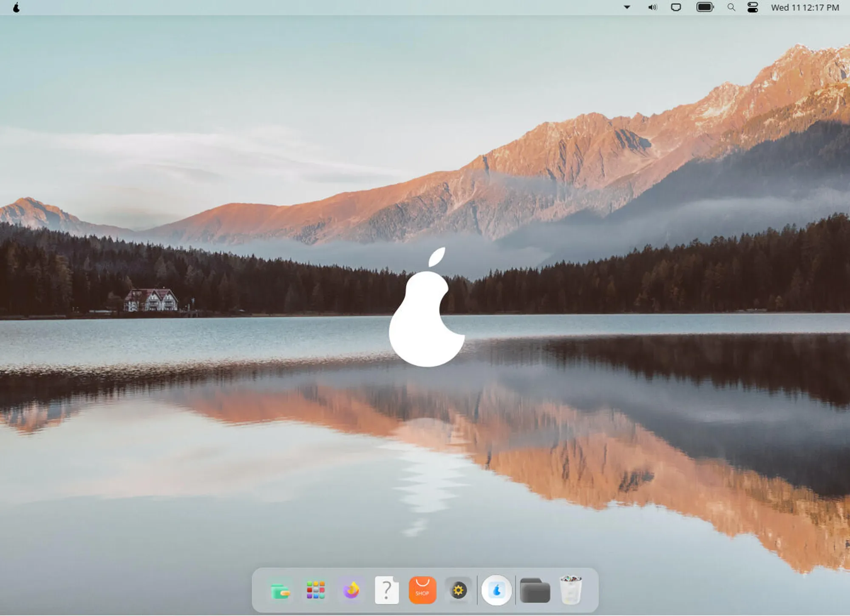The width and height of the screenshot is (850, 616).
Task: Open the wired network status icon
Action: click(x=676, y=8)
